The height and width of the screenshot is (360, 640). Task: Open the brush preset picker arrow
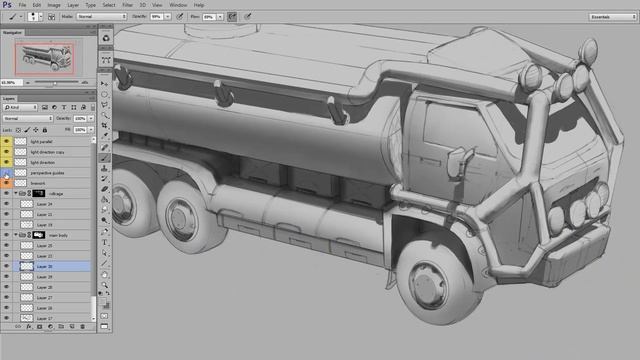pyautogui.click(x=40, y=17)
